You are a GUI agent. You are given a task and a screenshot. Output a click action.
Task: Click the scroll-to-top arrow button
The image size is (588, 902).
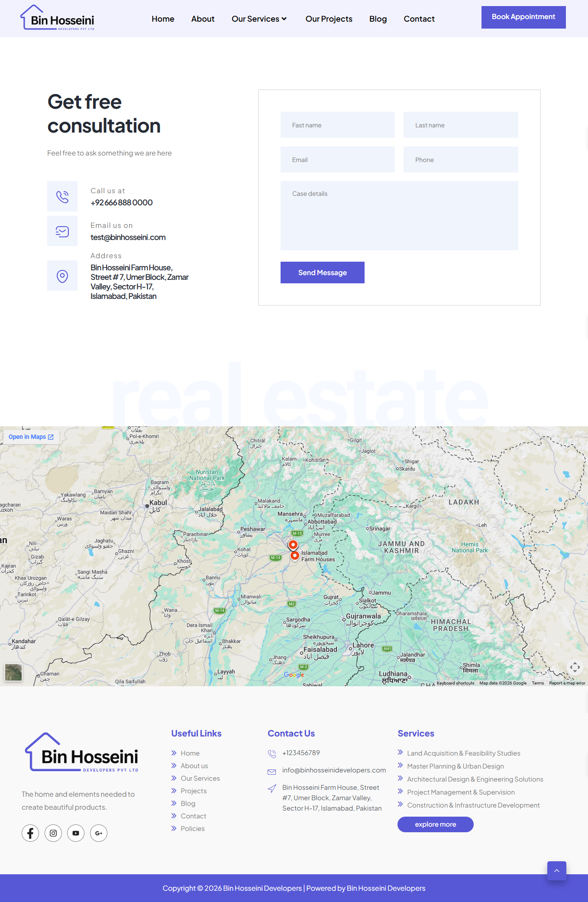(x=556, y=870)
